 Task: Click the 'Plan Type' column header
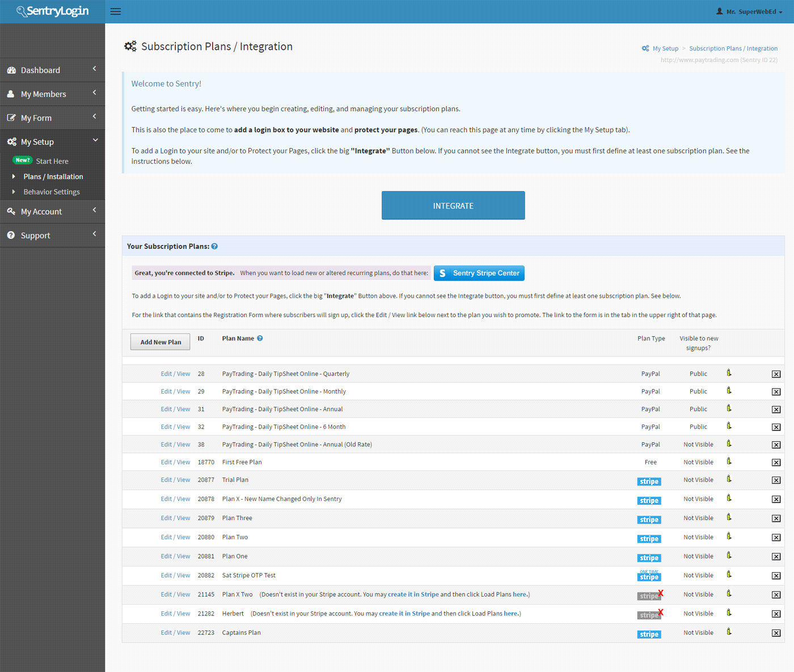point(651,339)
